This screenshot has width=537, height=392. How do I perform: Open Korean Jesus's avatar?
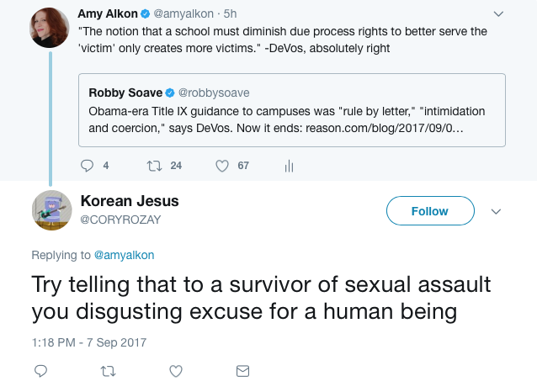[x=51, y=209]
